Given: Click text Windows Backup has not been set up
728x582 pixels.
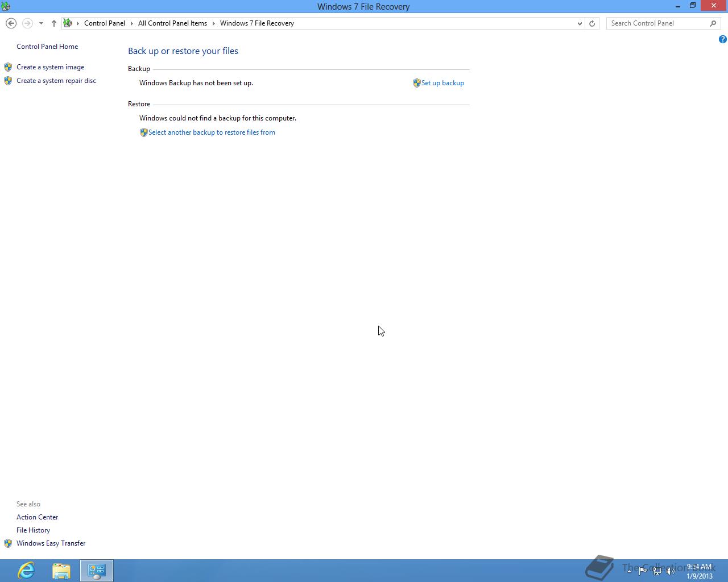Looking at the screenshot, I should pos(196,83).
